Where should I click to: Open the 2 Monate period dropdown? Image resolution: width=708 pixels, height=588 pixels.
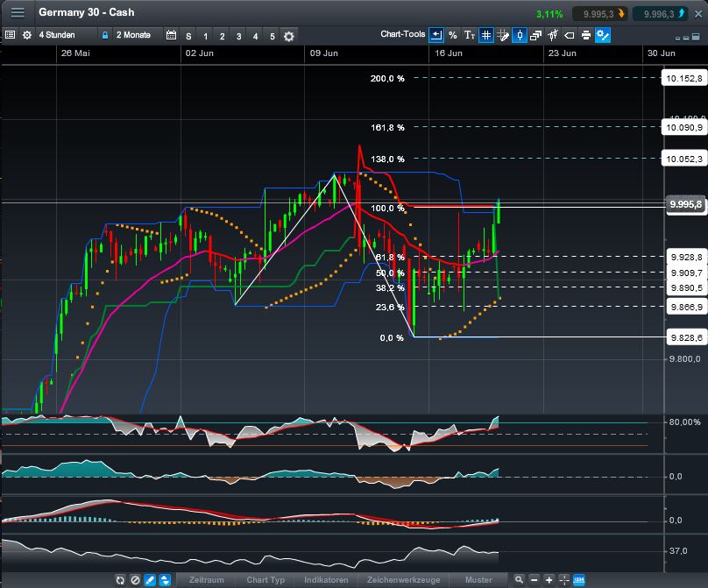click(x=132, y=35)
